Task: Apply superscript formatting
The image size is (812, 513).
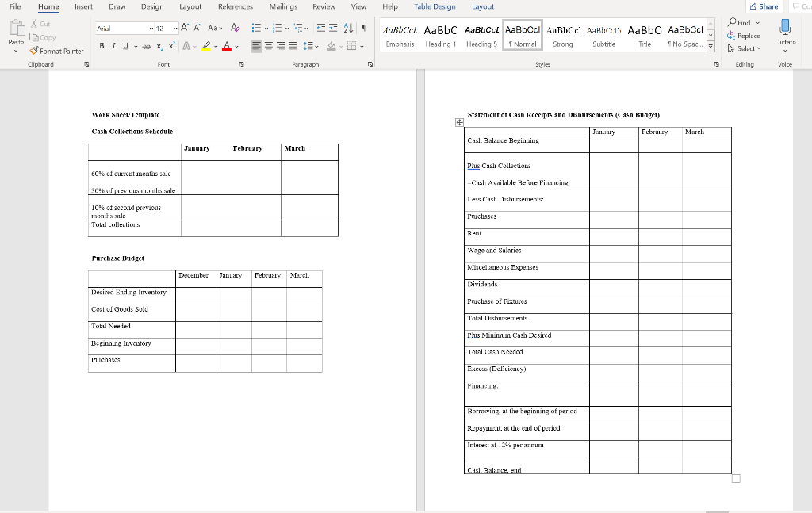Action: click(x=171, y=46)
